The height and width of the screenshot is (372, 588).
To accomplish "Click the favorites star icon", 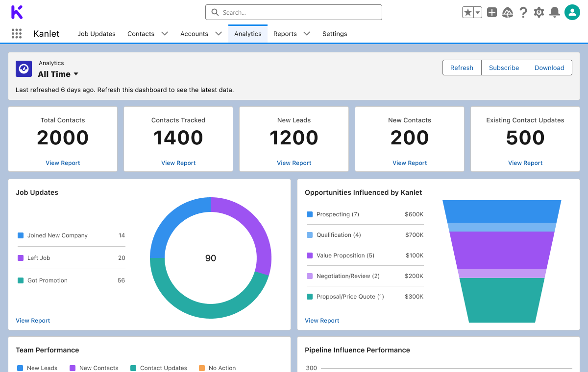I will point(468,13).
